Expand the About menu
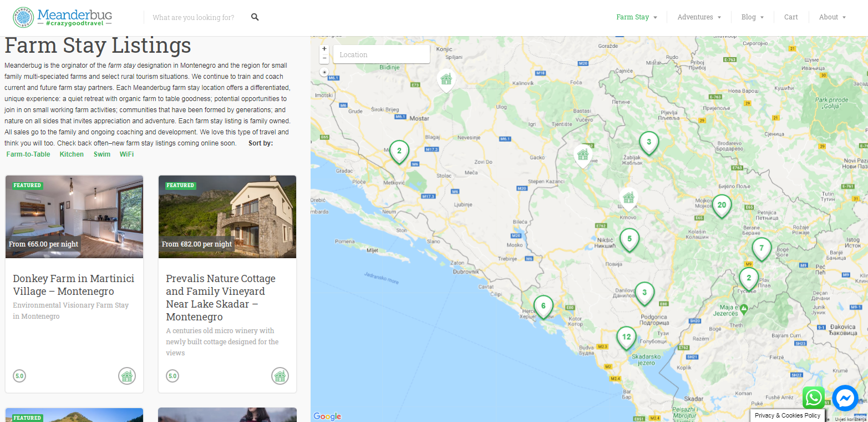Screen dimensions: 868x422 (x=833, y=17)
